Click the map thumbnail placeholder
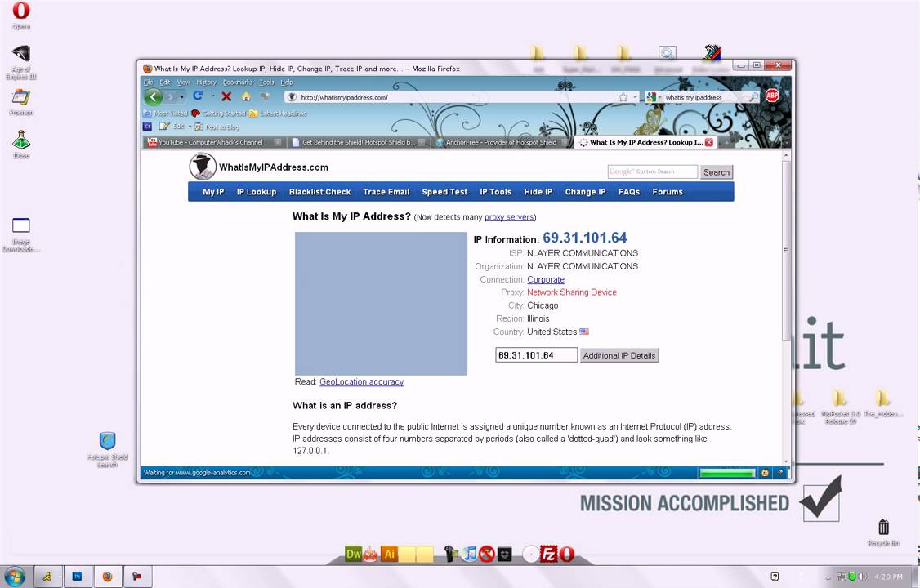920x588 pixels. (381, 303)
